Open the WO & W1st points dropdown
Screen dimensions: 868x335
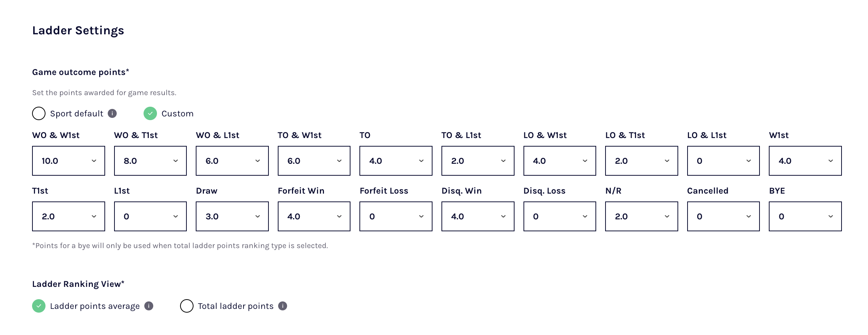tap(69, 161)
